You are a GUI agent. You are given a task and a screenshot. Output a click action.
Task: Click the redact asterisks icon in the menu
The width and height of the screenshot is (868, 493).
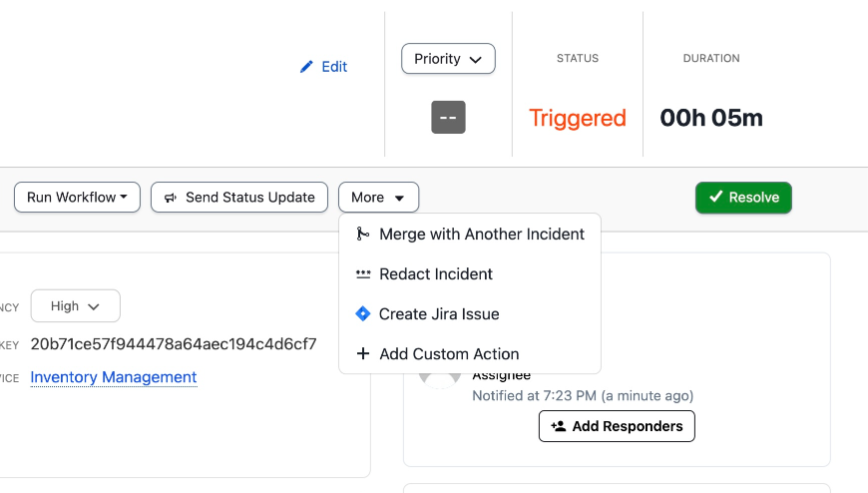click(x=363, y=273)
